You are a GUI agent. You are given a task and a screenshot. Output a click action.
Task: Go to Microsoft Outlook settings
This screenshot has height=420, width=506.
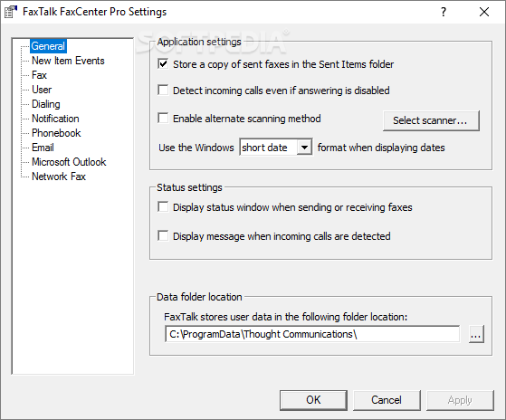coord(69,162)
